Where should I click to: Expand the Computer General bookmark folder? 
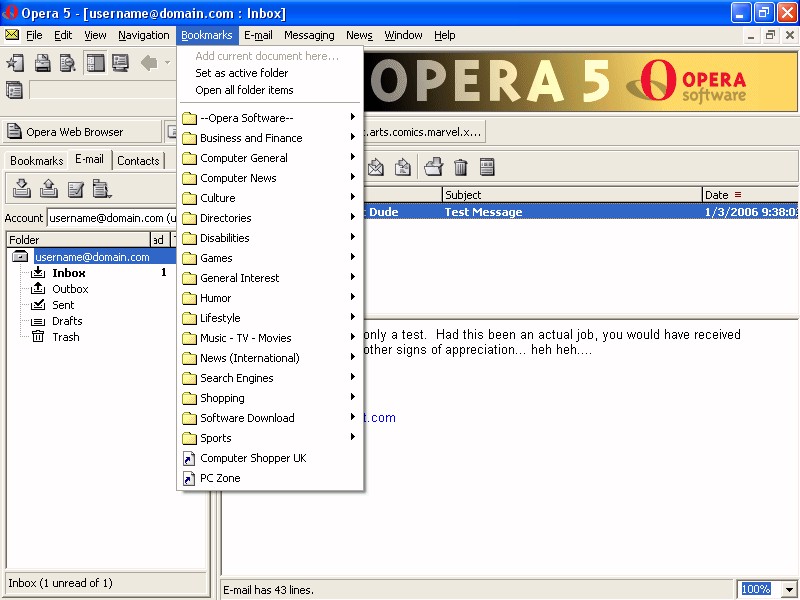coord(270,158)
